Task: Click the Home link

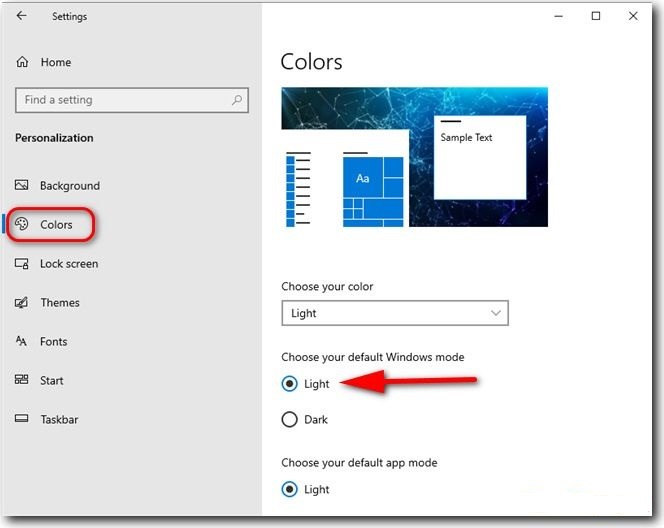Action: [56, 62]
